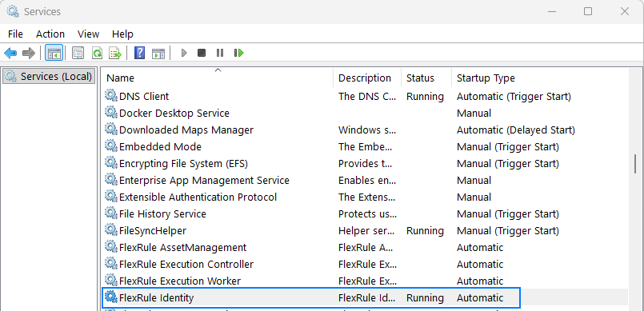The height and width of the screenshot is (311, 644).
Task: Select Encrypting File System (EFS) name
Action: [183, 164]
